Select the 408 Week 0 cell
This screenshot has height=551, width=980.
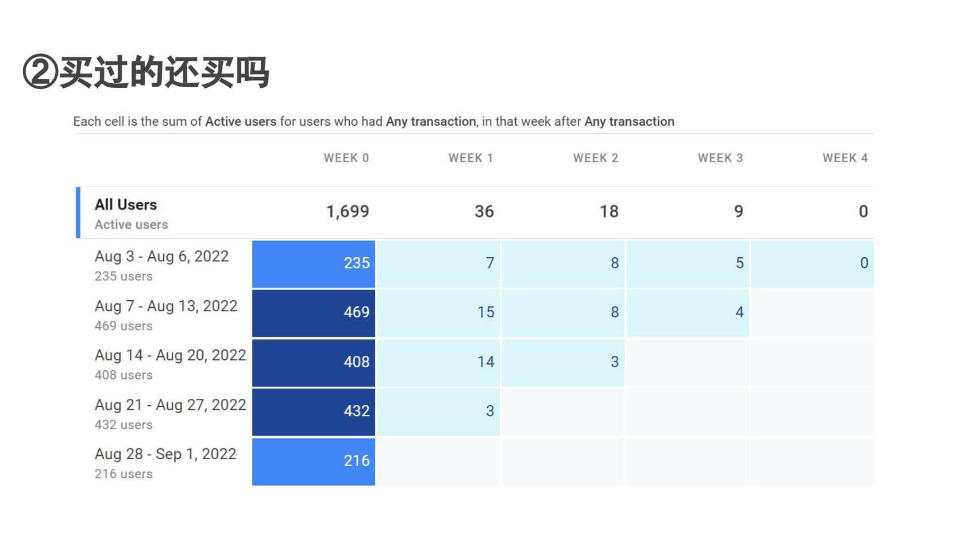[x=314, y=362]
